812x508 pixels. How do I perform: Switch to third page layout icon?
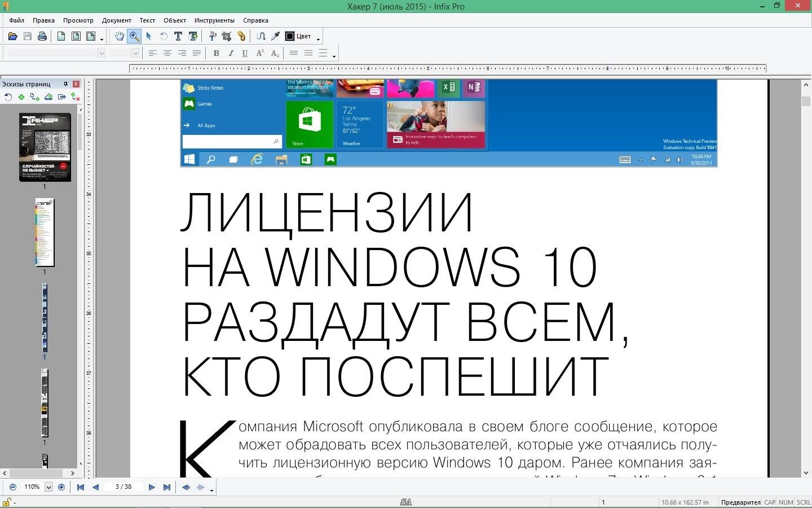coord(90,37)
